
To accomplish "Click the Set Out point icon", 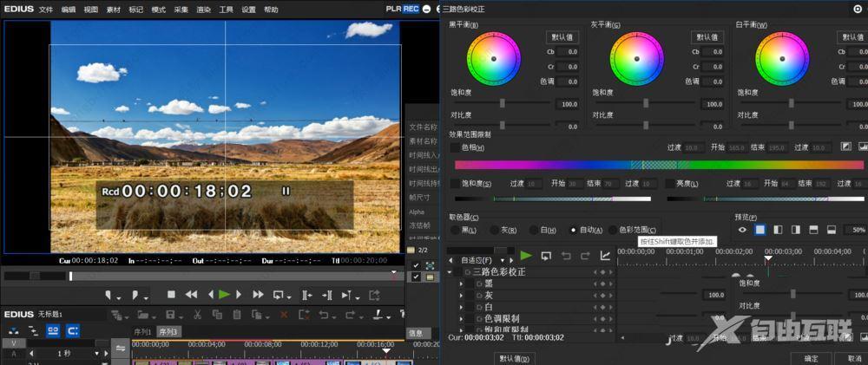I will pos(136,296).
